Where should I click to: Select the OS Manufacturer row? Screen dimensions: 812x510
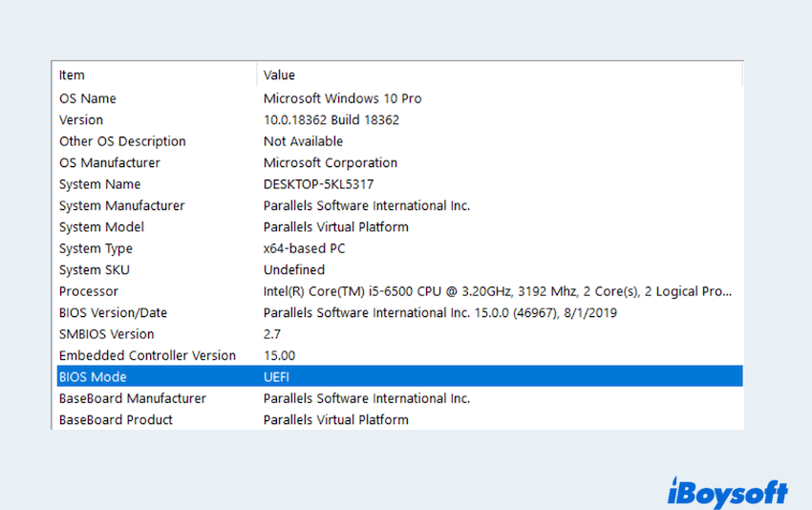coord(109,162)
